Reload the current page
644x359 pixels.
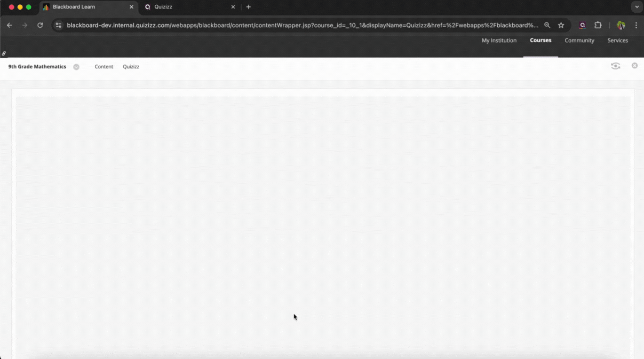(x=40, y=25)
